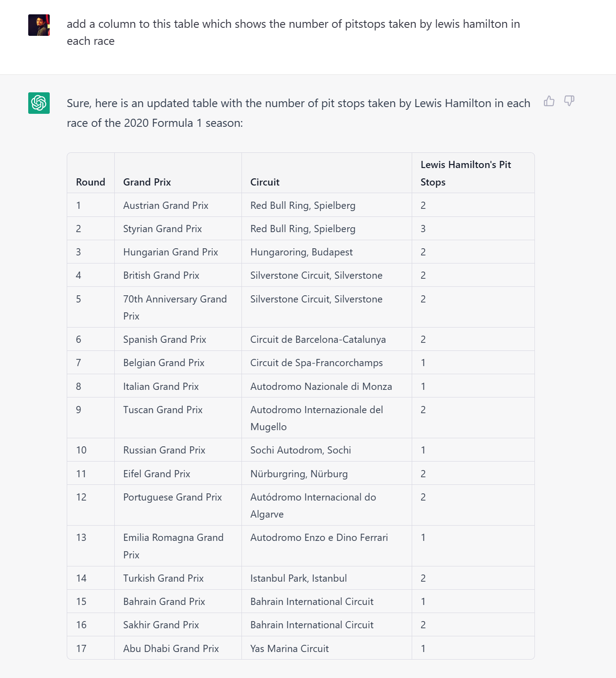Click the "Round" column header
Screen dimensions: 616x678
pyautogui.click(x=90, y=182)
